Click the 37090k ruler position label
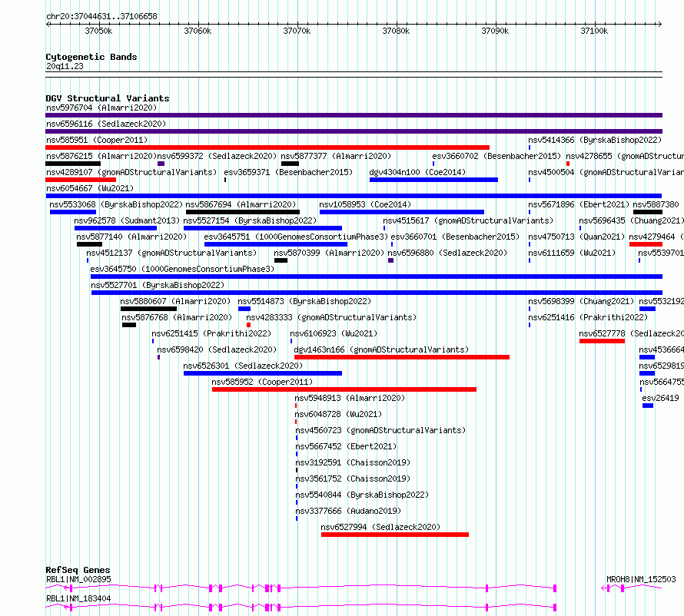Image resolution: width=684 pixels, height=616 pixels. [x=495, y=31]
